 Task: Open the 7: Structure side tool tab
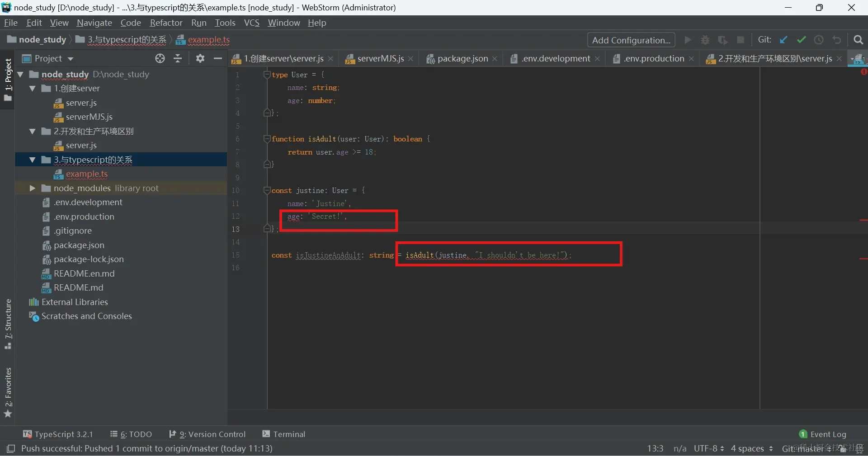coord(8,324)
